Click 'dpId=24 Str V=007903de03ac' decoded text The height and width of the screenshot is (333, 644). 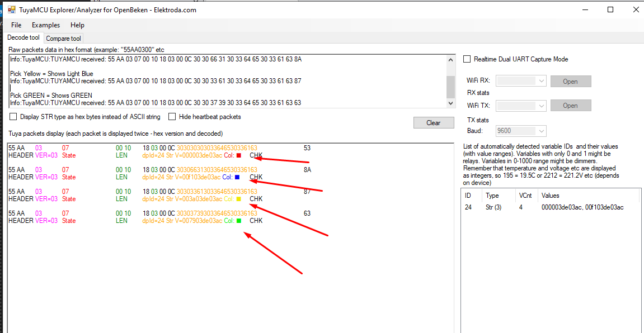182,221
